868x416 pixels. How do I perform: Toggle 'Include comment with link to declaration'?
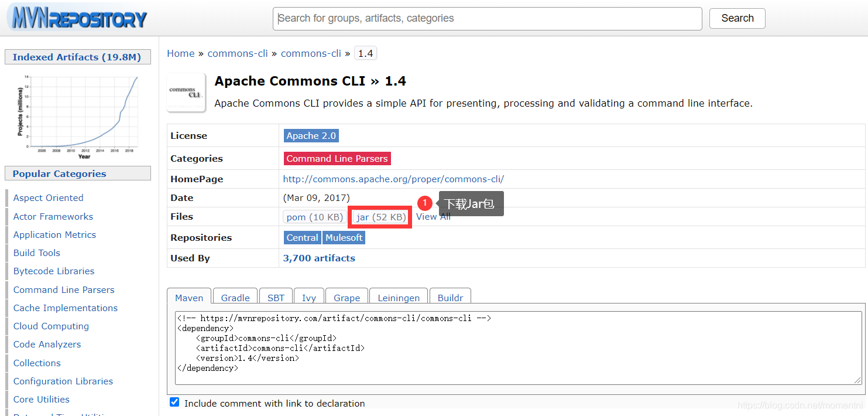pyautogui.click(x=174, y=402)
